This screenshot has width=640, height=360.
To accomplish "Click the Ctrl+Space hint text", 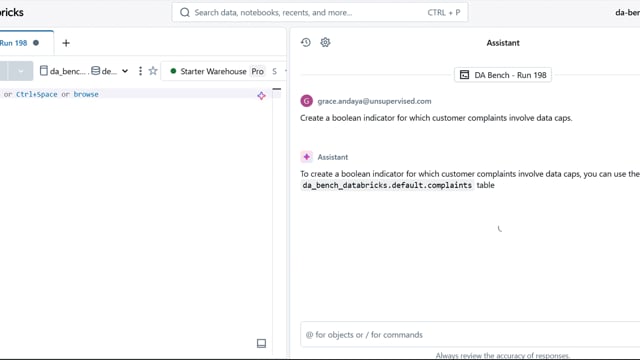I will coord(37,94).
